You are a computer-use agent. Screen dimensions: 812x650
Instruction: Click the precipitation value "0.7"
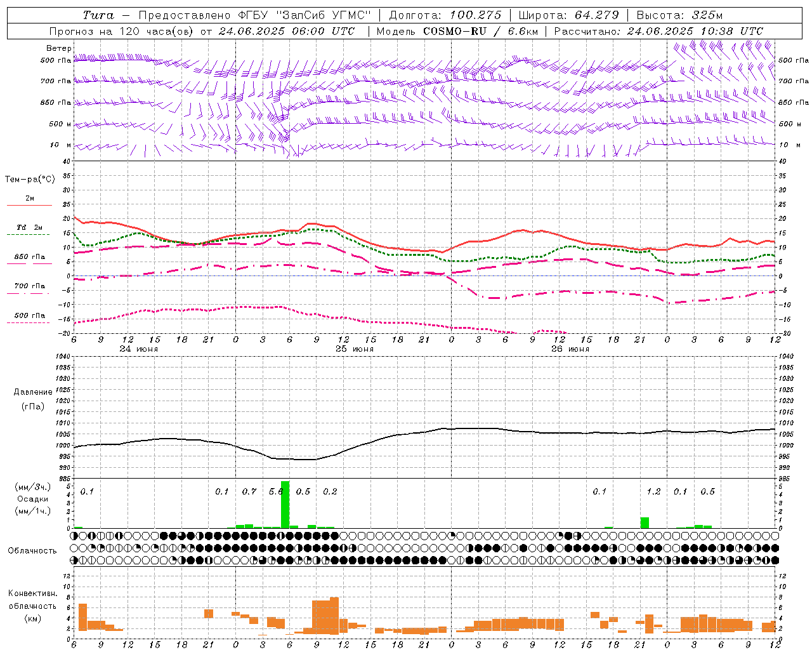click(x=249, y=492)
